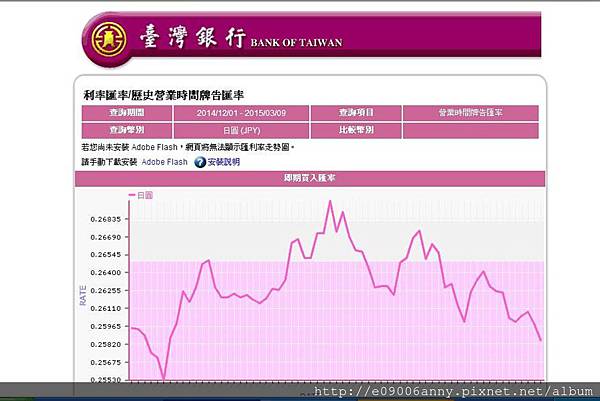The width and height of the screenshot is (600, 401).
Task: Click the 0.26545 axis value
Action: [106, 254]
